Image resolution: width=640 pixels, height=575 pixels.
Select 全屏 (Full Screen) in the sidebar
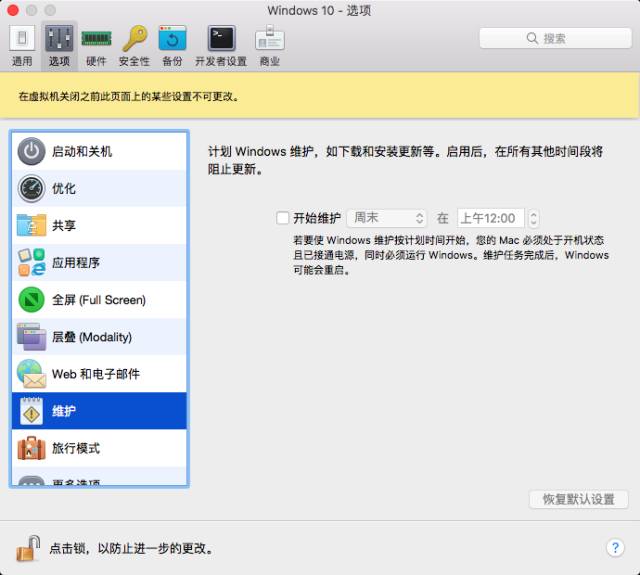tap(99, 300)
